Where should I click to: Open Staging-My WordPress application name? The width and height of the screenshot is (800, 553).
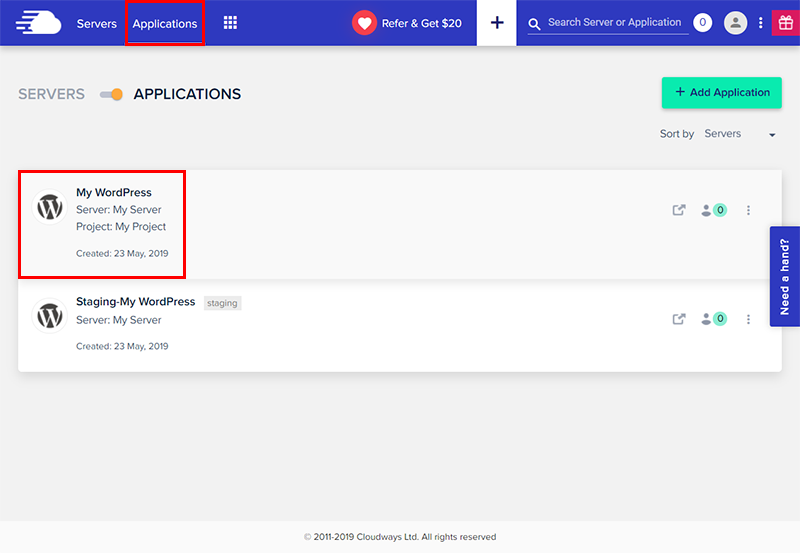click(x=135, y=301)
